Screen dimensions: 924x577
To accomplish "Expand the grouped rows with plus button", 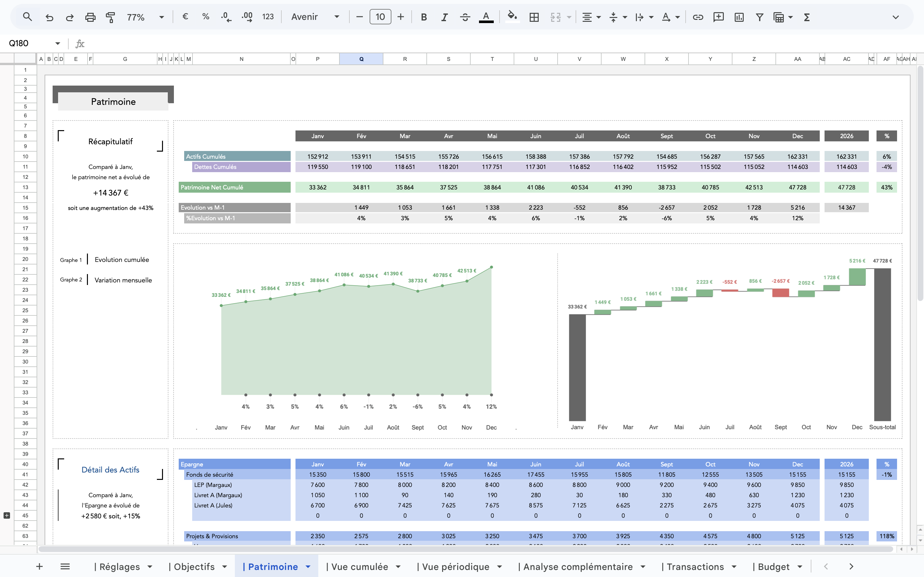I will click(x=6, y=515).
